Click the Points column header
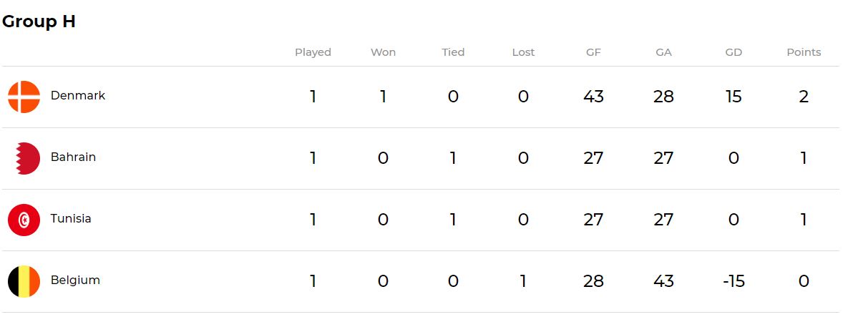The height and width of the screenshot is (322, 868). 804,52
